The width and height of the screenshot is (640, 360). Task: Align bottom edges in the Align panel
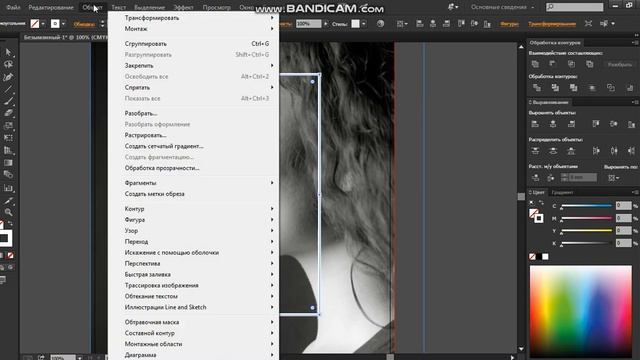[x=631, y=124]
